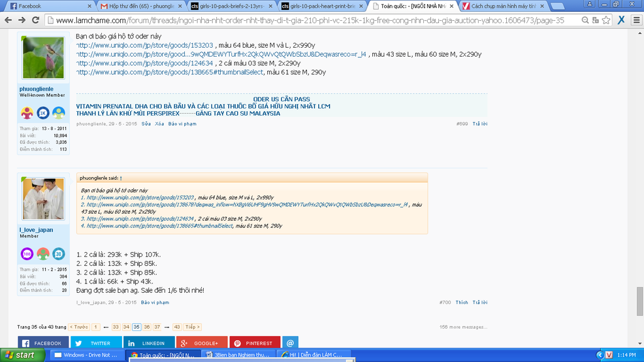644x362 pixels.
Task: Click the email @ share icon
Action: click(289, 343)
